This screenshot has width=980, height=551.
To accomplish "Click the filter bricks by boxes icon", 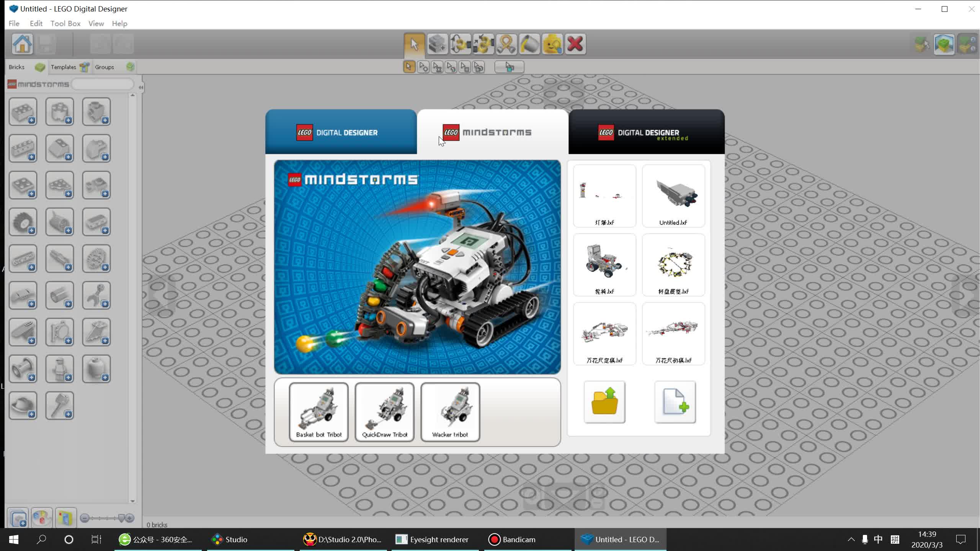I will 65,518.
